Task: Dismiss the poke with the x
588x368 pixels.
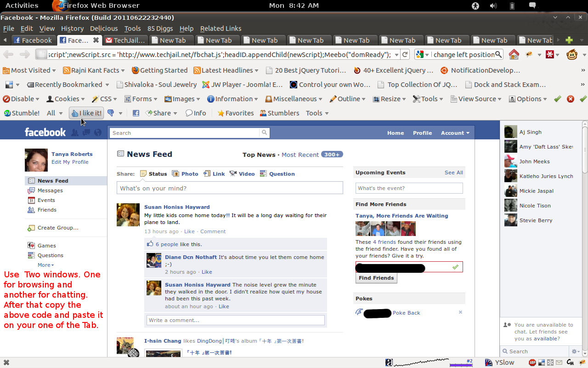Action: tap(460, 312)
